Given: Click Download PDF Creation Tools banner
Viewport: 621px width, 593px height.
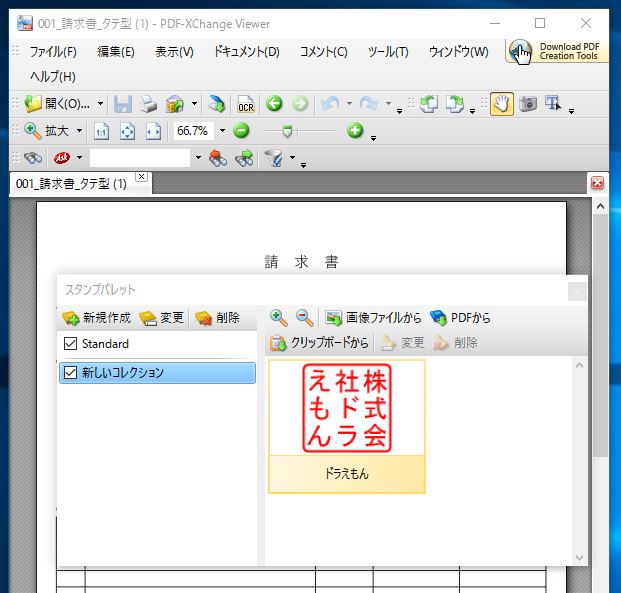Looking at the screenshot, I should click(556, 51).
